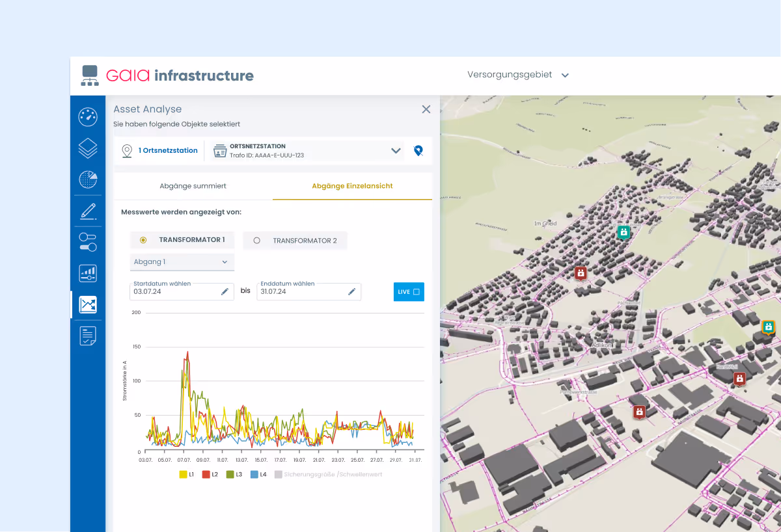Viewport: 781px width, 532px height.
Task: Enable the LIVE checkbox
Action: click(x=416, y=292)
